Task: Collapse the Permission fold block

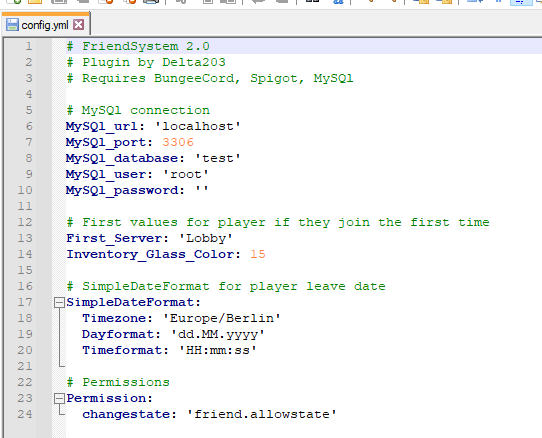Action: [59, 399]
